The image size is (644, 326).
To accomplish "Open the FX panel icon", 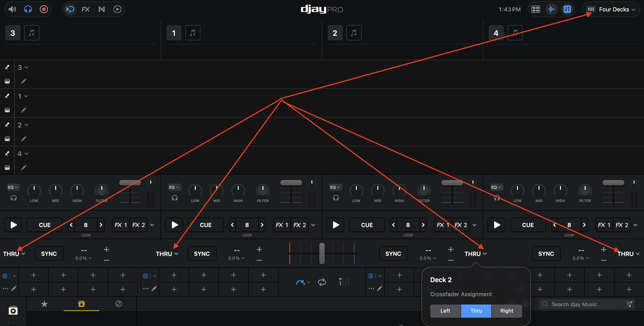I will [x=85, y=9].
